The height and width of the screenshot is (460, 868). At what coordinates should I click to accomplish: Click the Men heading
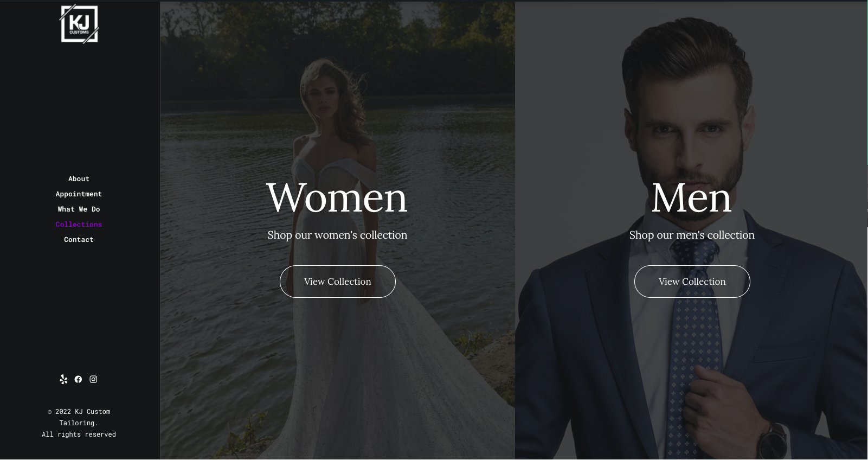pos(692,197)
